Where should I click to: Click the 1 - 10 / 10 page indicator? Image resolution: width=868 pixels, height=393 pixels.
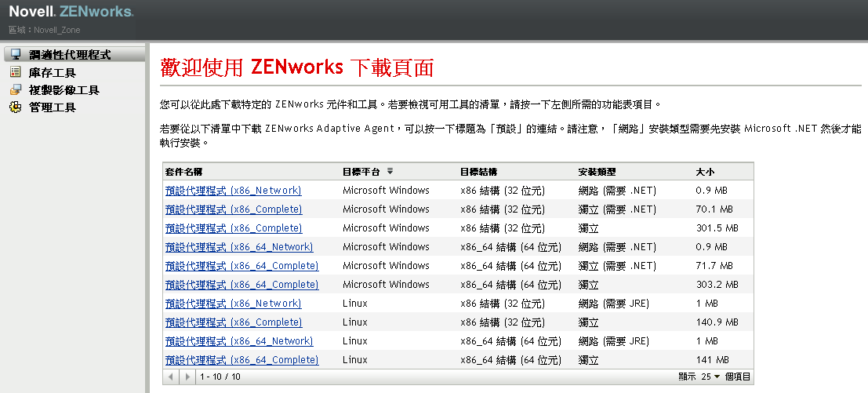pos(220,377)
